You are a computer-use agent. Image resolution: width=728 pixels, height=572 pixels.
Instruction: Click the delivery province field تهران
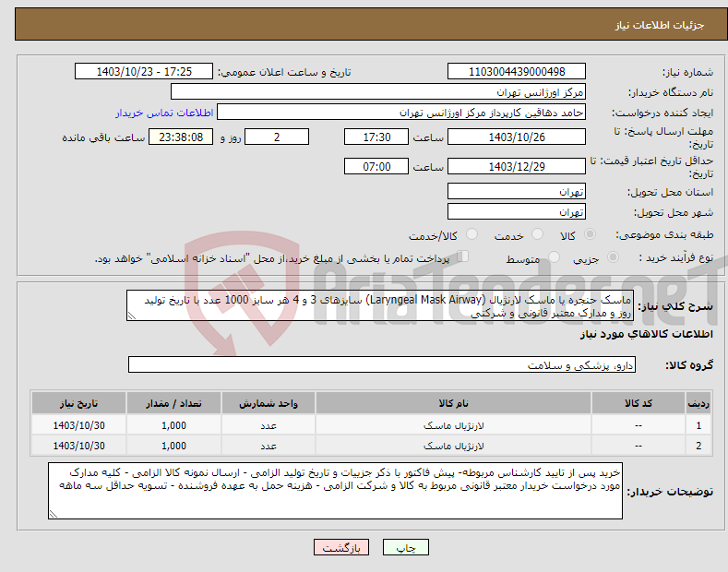(x=517, y=191)
